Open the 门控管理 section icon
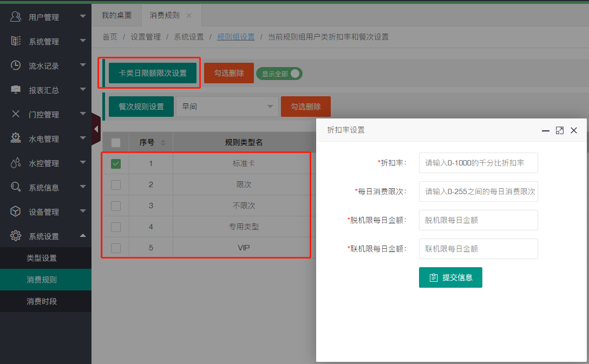The image size is (589, 364). click(x=15, y=114)
